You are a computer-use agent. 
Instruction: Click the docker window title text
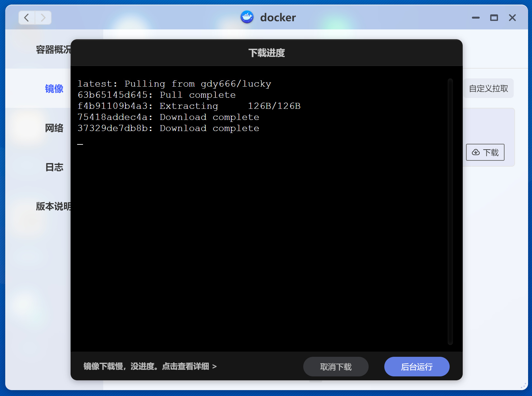(x=278, y=17)
